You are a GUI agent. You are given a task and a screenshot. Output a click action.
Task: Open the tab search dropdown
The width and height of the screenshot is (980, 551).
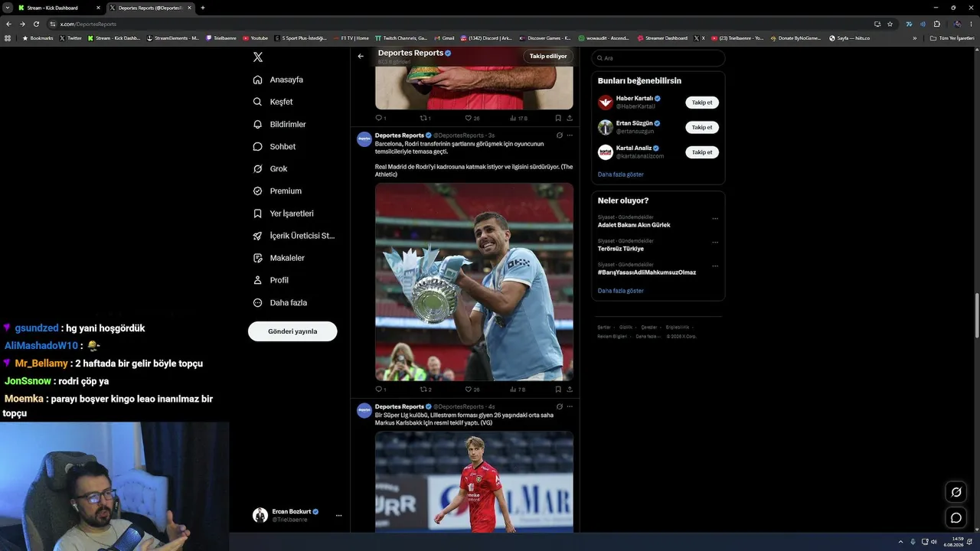click(x=7, y=8)
